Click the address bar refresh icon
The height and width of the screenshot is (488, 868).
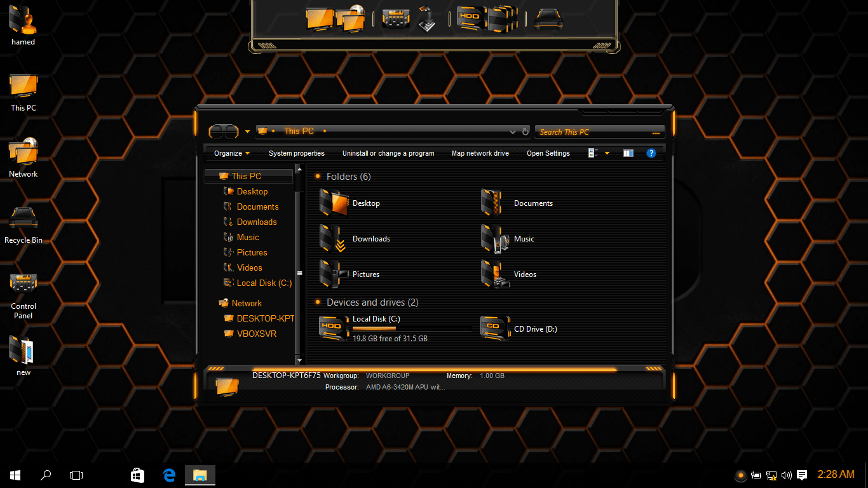(526, 132)
